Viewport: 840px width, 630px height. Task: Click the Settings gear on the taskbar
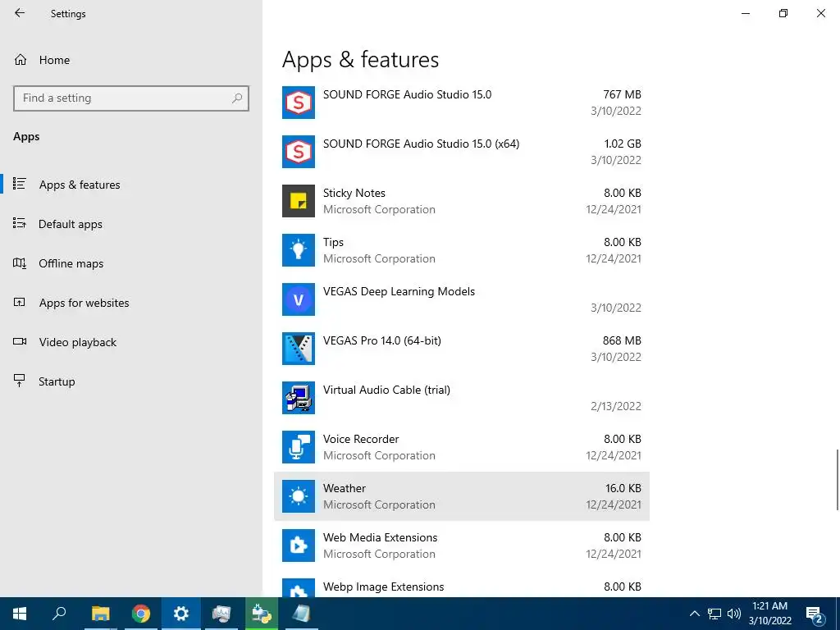(181, 614)
